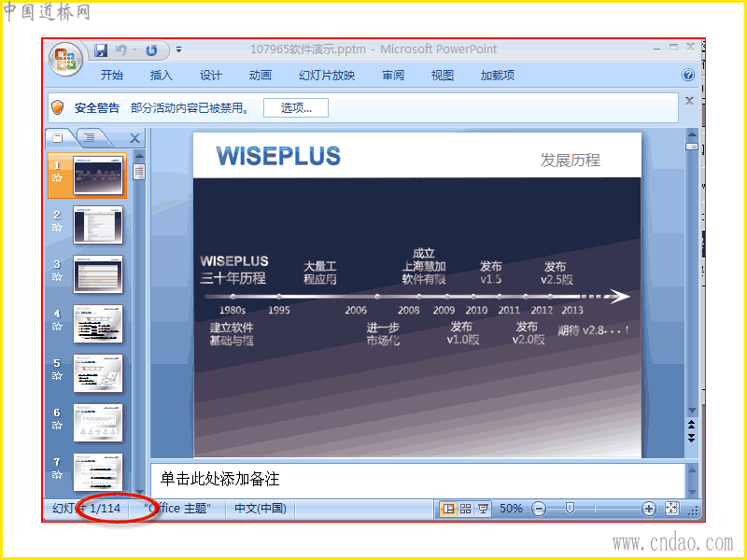Open PowerPoint help question mark
This screenshot has height=560, width=747.
688,75
